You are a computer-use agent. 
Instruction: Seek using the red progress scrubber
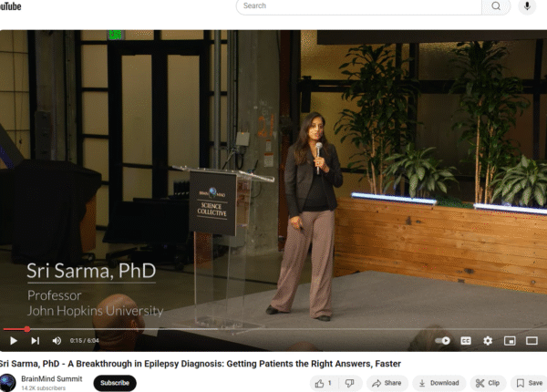26,329
